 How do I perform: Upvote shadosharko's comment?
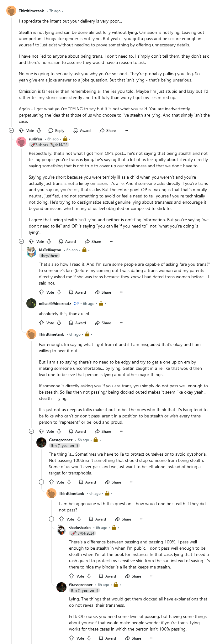tap(71, 576)
